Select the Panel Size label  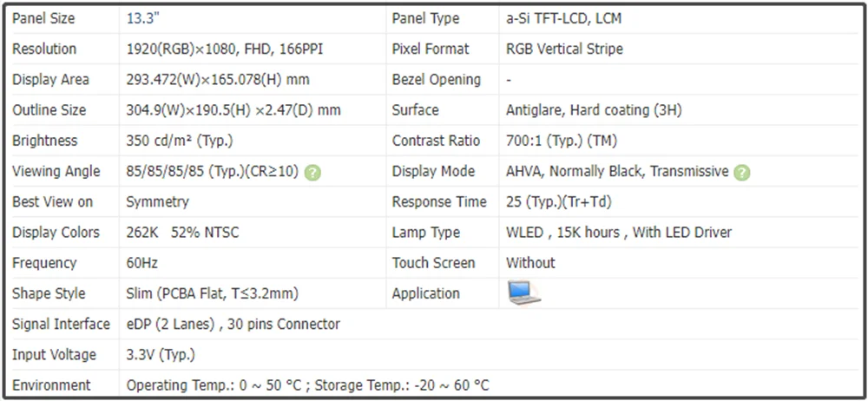(x=43, y=18)
